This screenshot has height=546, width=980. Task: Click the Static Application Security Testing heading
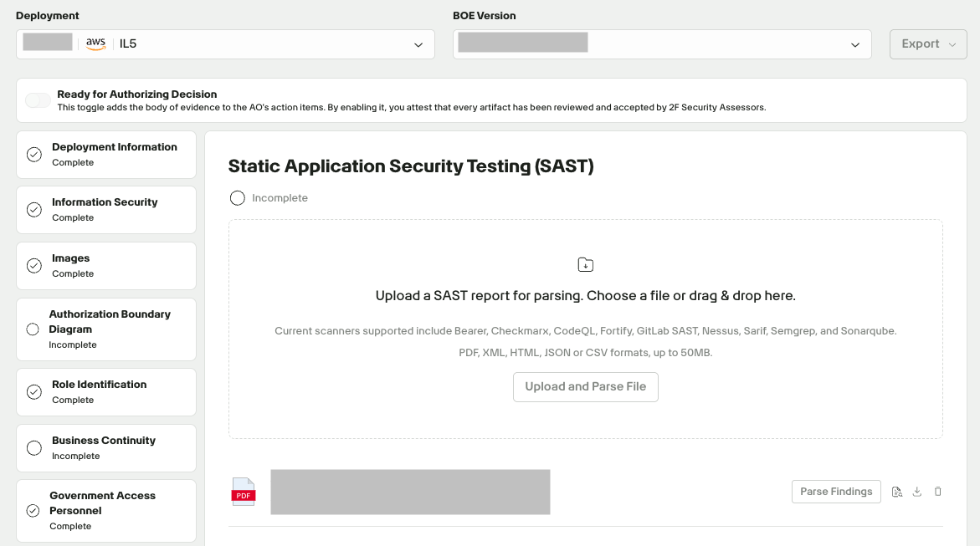click(x=411, y=166)
